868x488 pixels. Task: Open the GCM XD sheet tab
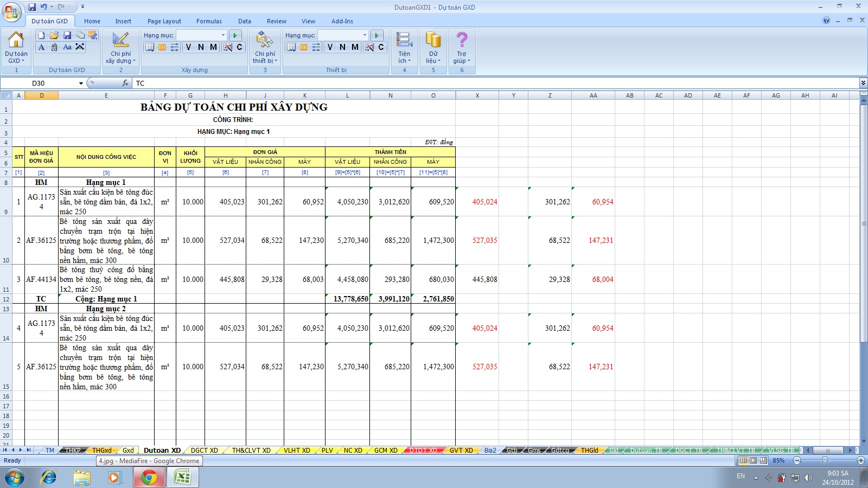click(x=386, y=451)
